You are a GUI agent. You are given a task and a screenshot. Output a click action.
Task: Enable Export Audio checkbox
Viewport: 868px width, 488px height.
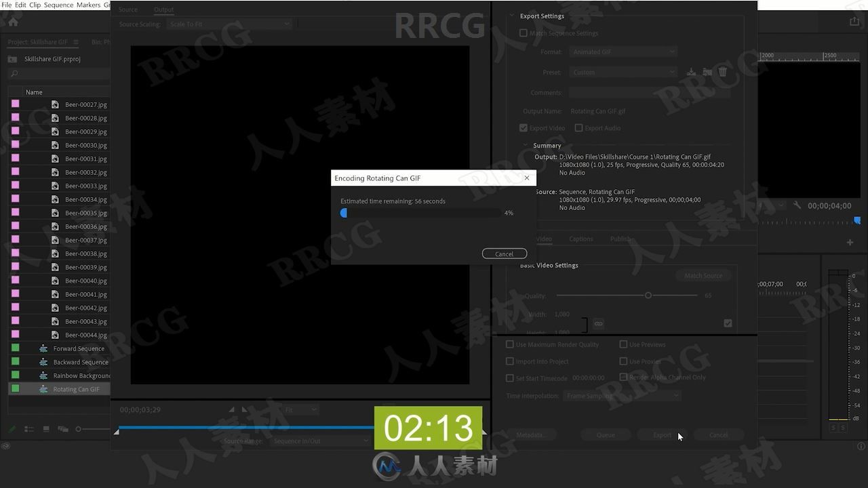coord(578,127)
